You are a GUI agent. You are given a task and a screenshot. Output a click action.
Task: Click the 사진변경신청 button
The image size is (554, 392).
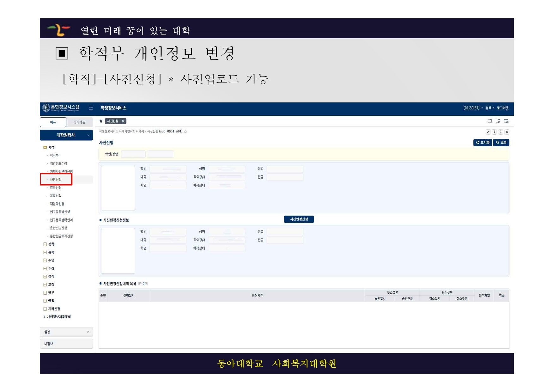(x=299, y=219)
